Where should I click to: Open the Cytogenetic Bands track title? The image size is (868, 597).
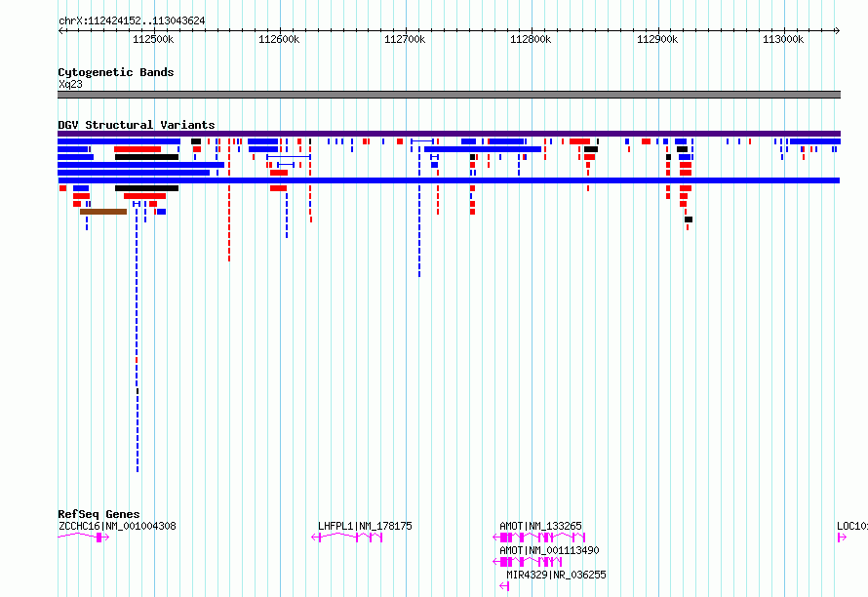click(116, 72)
